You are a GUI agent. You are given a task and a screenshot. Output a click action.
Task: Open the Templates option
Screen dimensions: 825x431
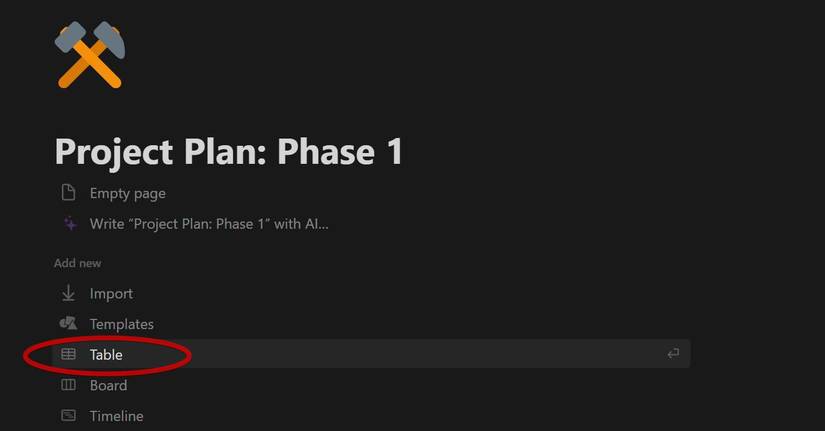coord(121,324)
